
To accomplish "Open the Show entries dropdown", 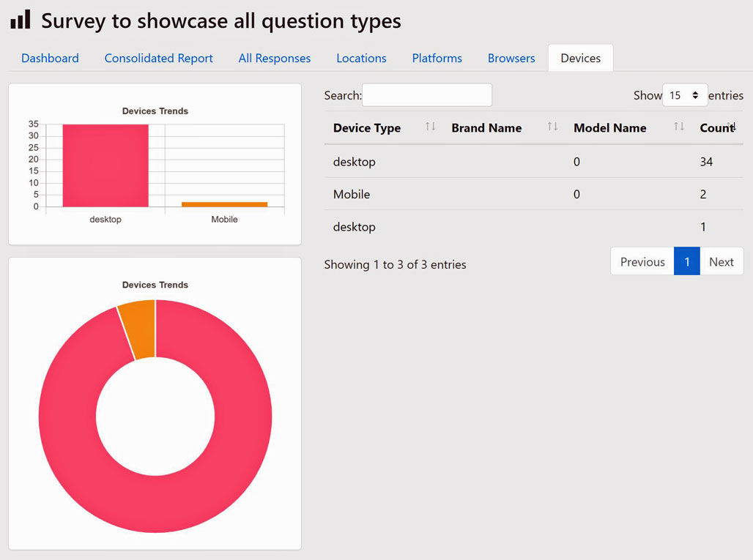I will [684, 94].
